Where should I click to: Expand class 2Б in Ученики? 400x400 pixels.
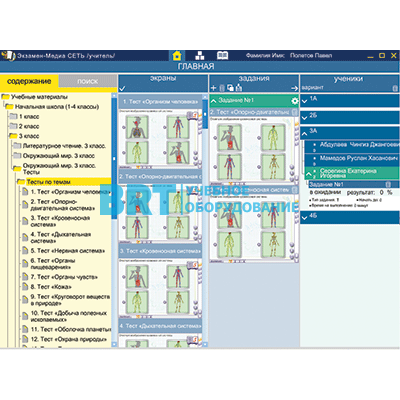point(304,117)
